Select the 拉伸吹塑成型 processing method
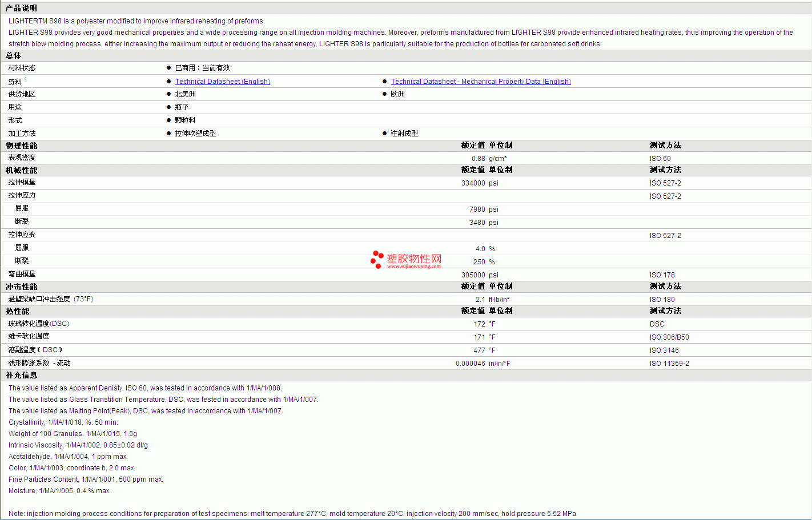 click(196, 134)
